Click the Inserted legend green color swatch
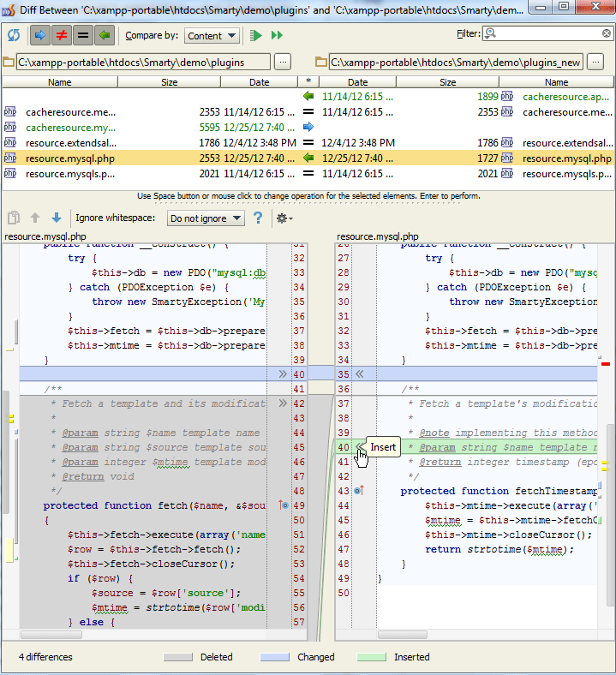The image size is (616, 675). tap(372, 657)
